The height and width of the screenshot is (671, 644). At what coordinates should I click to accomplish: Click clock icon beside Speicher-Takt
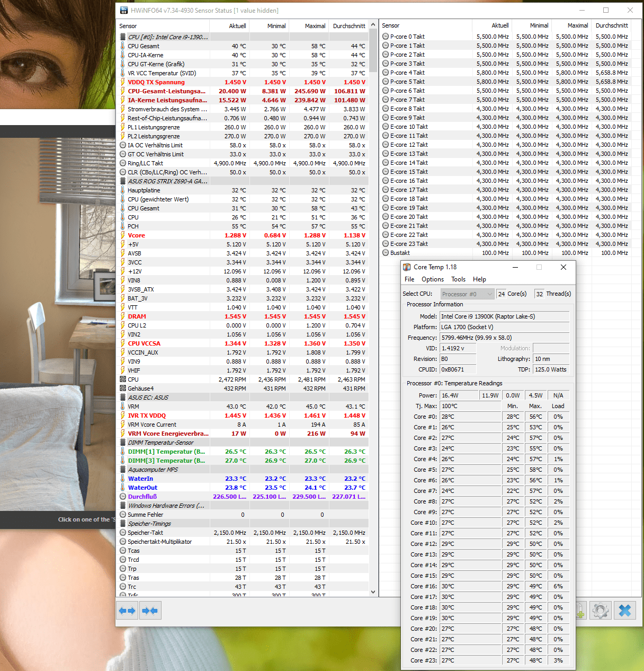123,533
